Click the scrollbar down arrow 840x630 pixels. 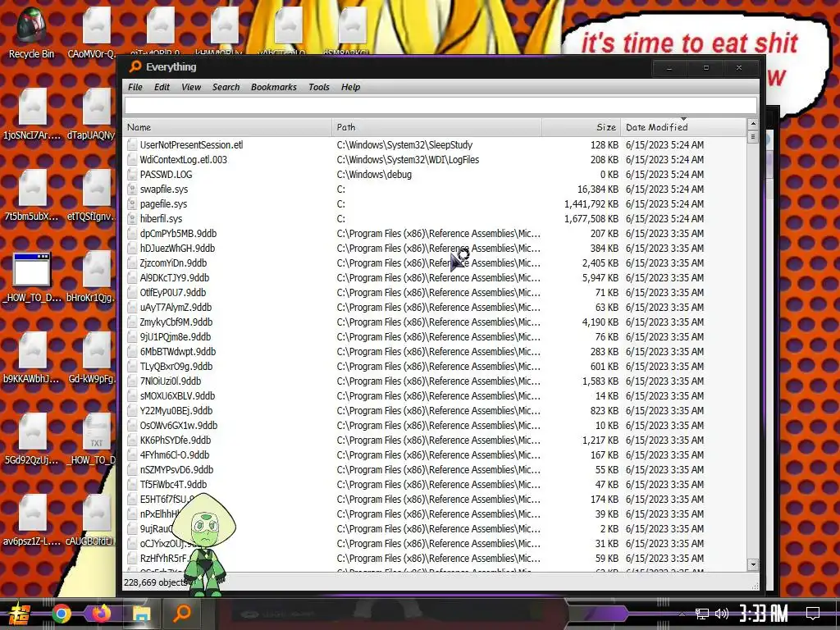click(753, 564)
